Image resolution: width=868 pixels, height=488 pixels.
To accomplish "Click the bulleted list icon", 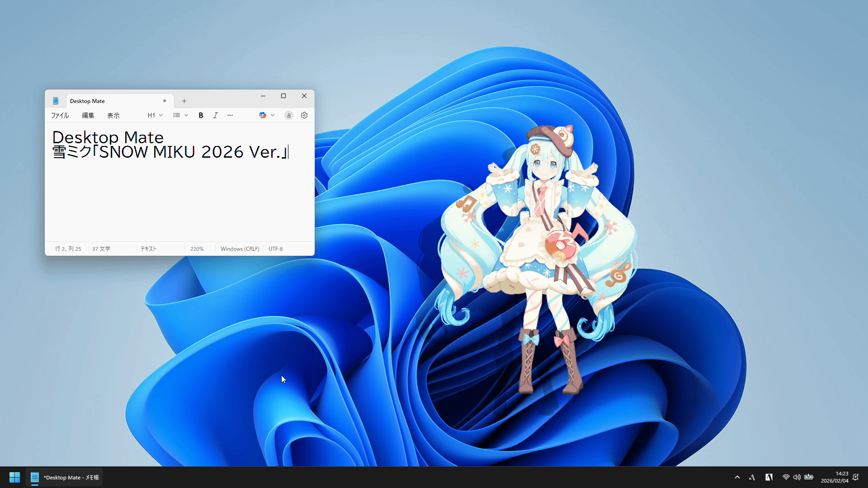I will 176,115.
